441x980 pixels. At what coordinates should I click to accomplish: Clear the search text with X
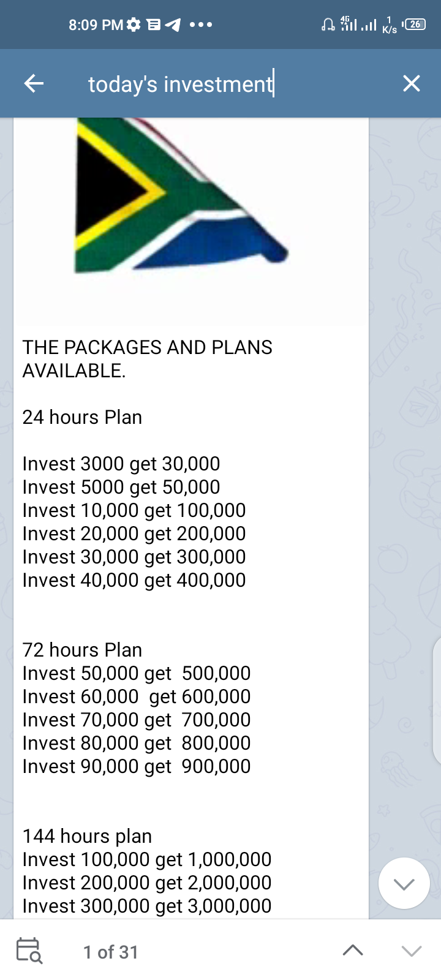coord(412,83)
